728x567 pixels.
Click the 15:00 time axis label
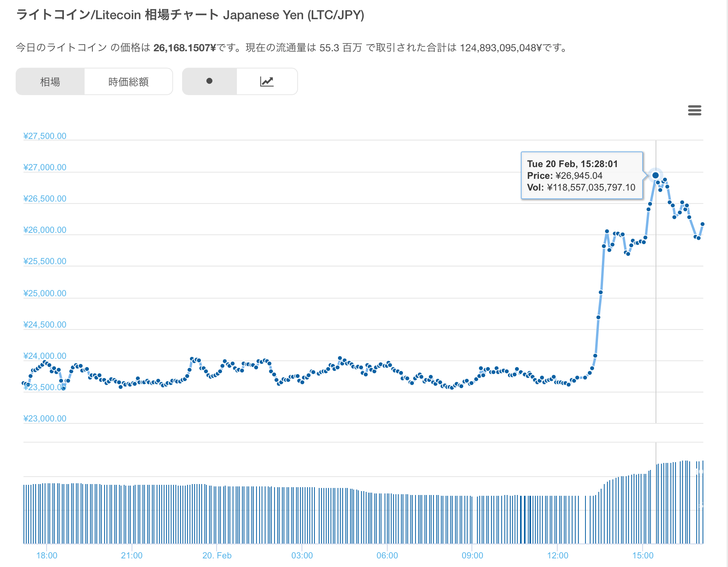[x=643, y=555]
